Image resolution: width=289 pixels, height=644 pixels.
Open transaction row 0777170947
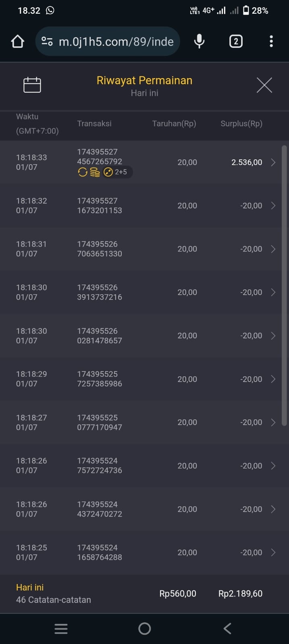click(141, 422)
